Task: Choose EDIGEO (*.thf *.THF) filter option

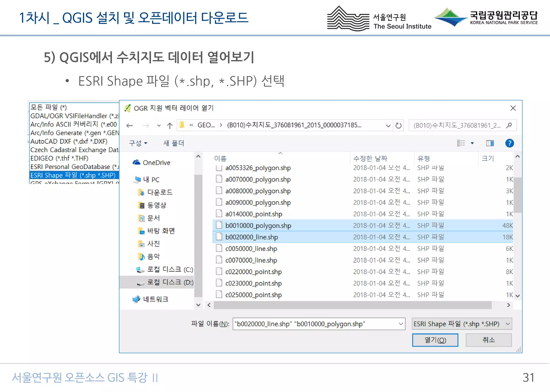Action: 74,158
